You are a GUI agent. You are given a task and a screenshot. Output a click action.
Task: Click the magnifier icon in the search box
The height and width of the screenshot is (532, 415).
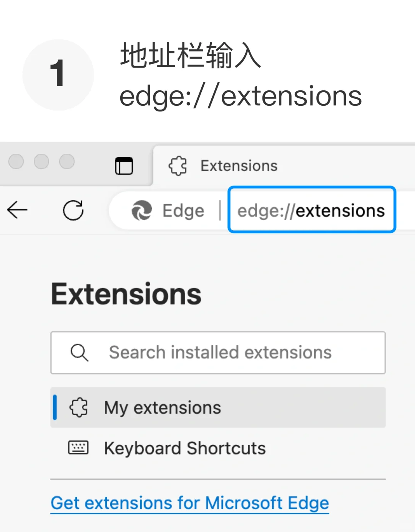tap(80, 352)
